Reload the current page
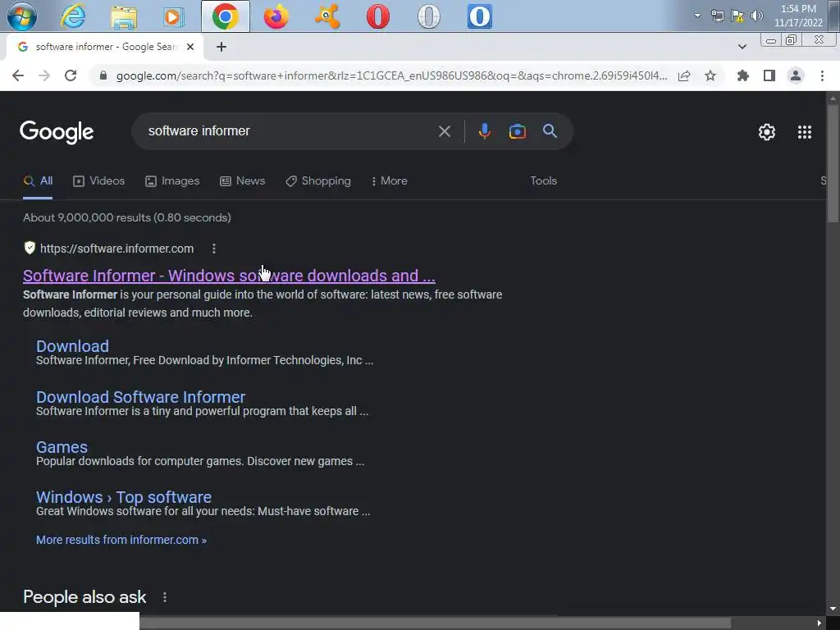 tap(71, 75)
